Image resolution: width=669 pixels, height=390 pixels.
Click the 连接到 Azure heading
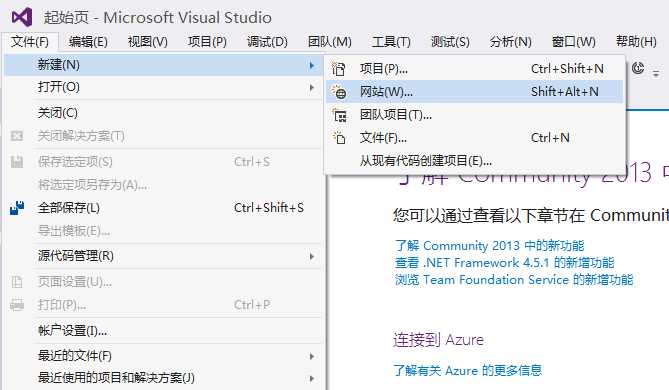[439, 340]
